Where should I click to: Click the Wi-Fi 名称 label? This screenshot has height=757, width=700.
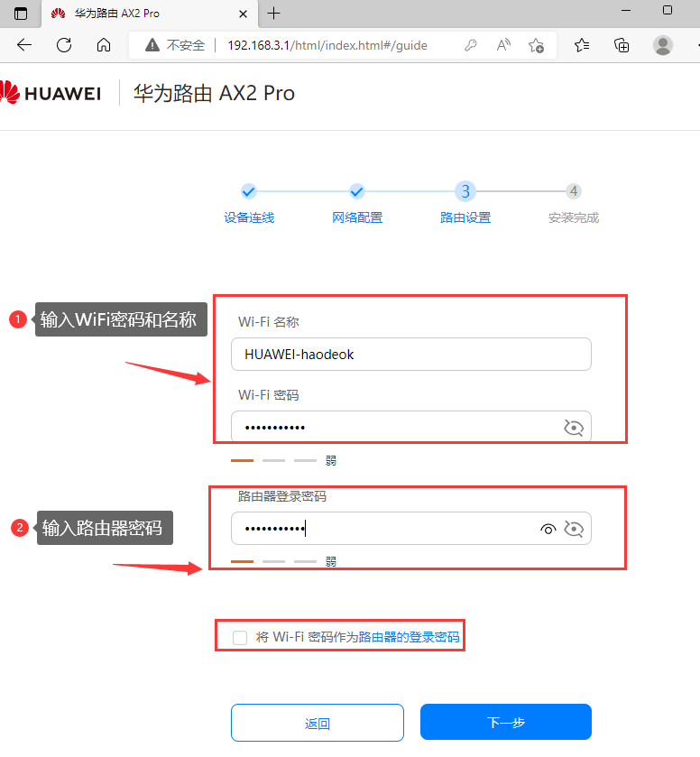(269, 322)
